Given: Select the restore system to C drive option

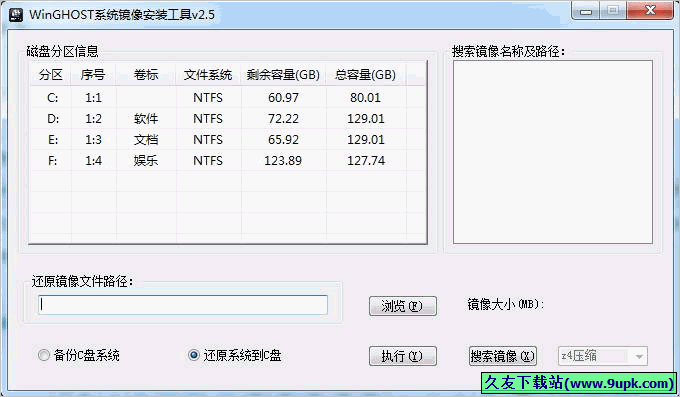Looking at the screenshot, I should (x=235, y=355).
